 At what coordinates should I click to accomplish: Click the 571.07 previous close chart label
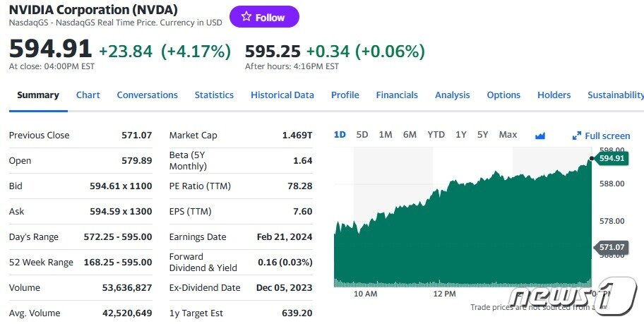click(611, 247)
